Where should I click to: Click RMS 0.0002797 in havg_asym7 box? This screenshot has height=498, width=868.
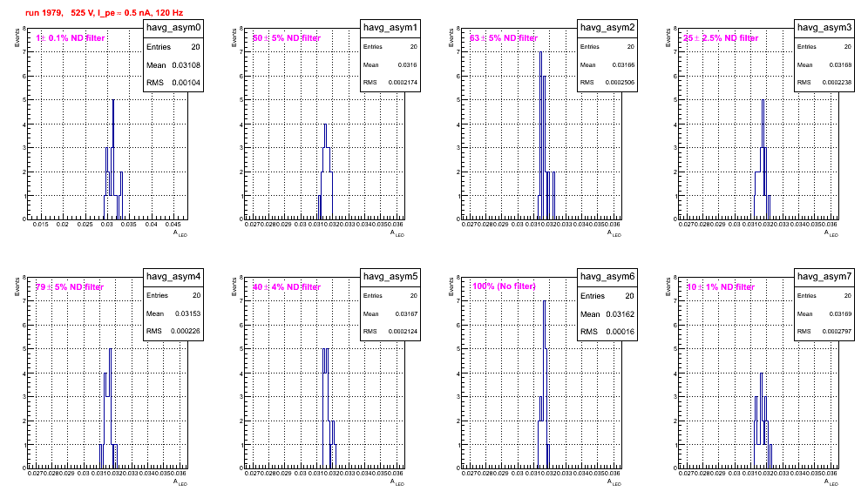pos(824,332)
